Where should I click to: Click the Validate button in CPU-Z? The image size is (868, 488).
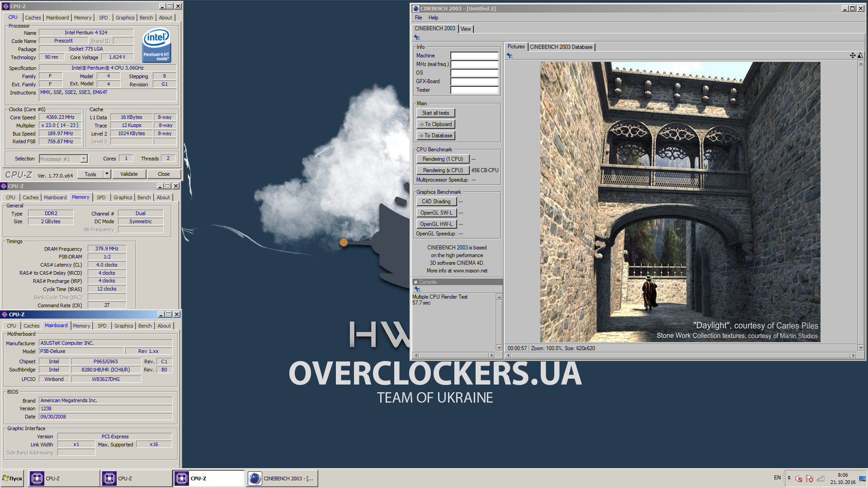point(129,174)
